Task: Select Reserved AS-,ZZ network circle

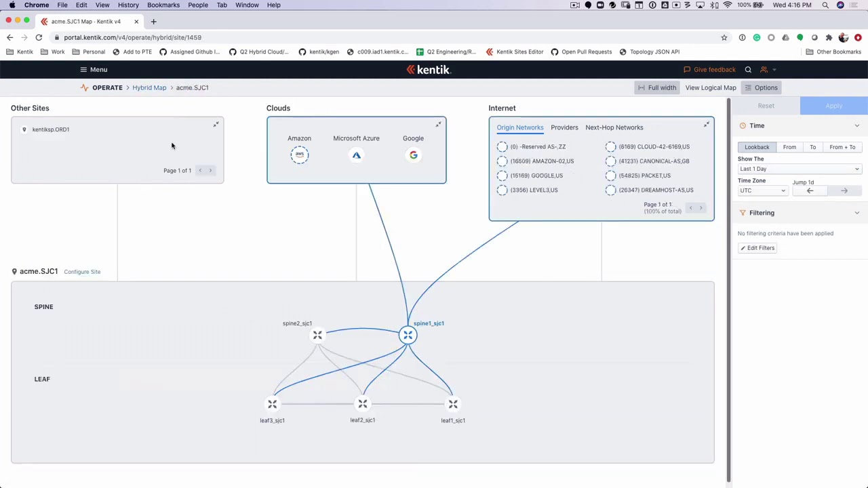Action: coord(502,146)
